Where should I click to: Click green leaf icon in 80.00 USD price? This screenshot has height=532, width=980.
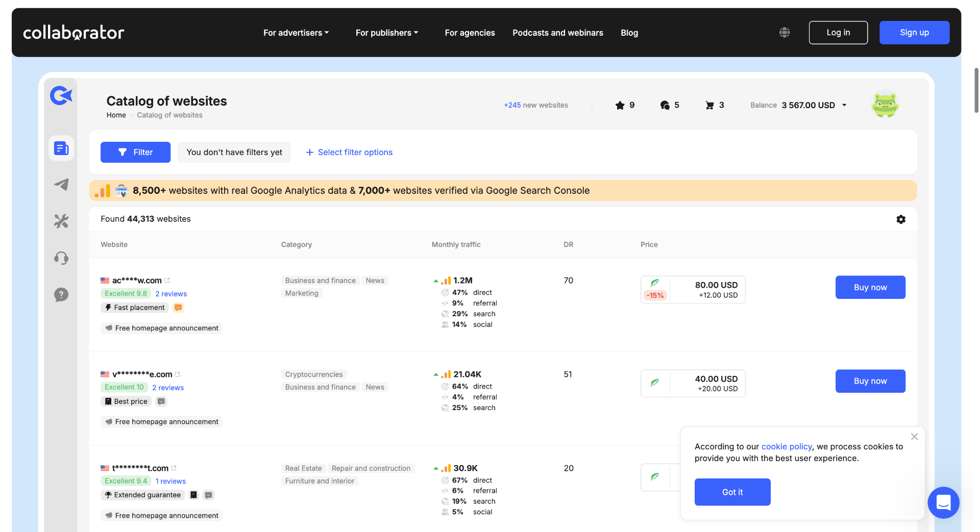[x=655, y=283]
